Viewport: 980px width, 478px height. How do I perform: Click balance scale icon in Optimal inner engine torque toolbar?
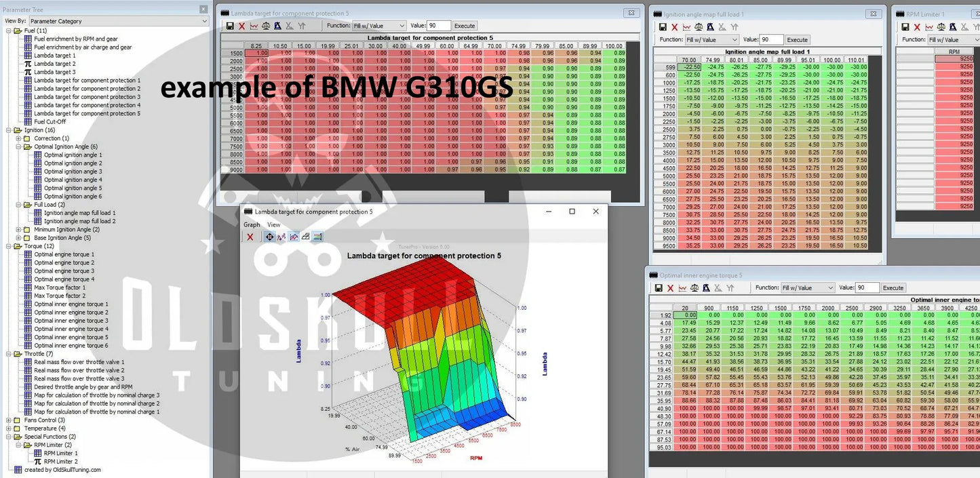[694, 287]
